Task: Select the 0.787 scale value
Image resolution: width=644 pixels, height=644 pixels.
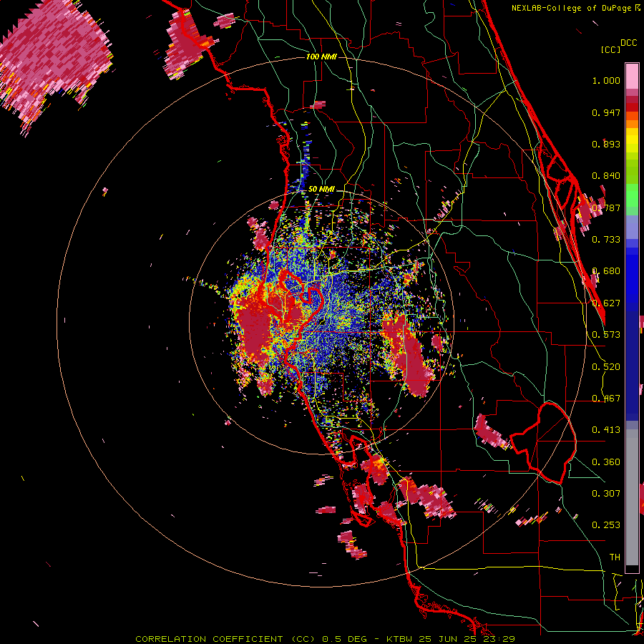Action: 606,208
